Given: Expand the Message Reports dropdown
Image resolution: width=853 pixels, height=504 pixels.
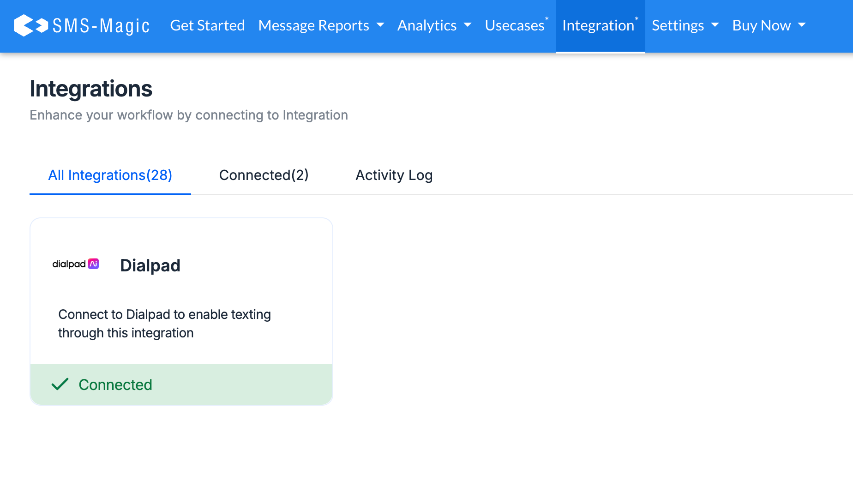Looking at the screenshot, I should (321, 25).
